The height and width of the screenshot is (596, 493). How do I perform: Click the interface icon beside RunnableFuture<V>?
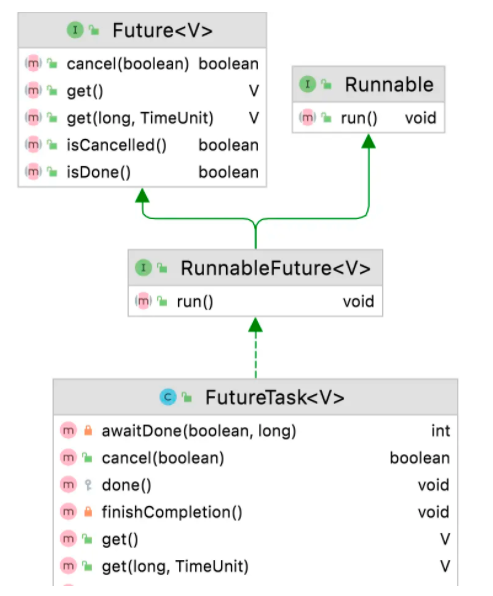point(143,268)
